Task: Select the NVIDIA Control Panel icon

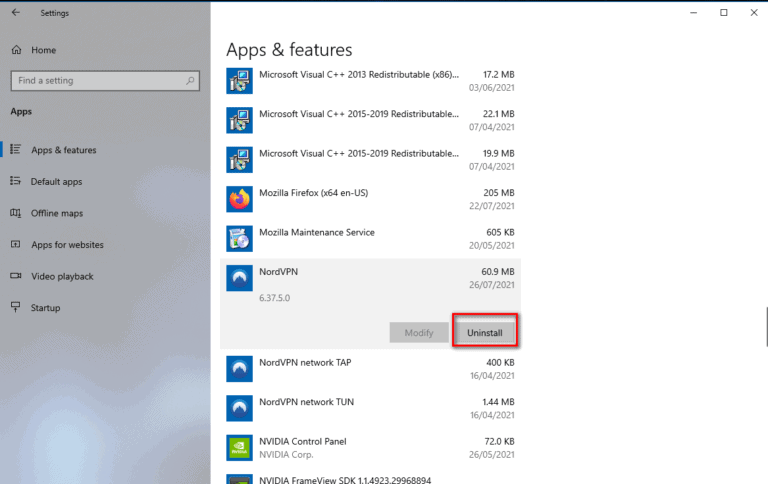Action: point(239,447)
